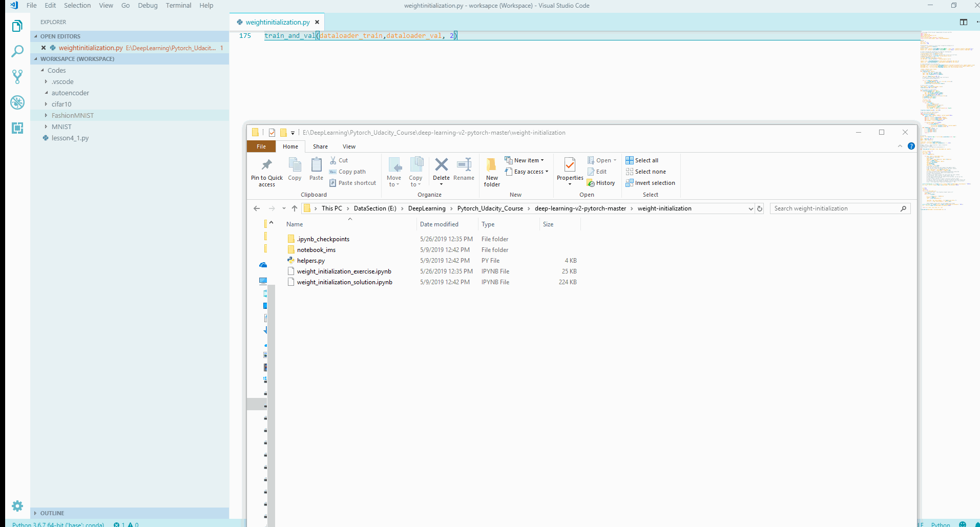Click the Split Editor icon

[x=964, y=22]
